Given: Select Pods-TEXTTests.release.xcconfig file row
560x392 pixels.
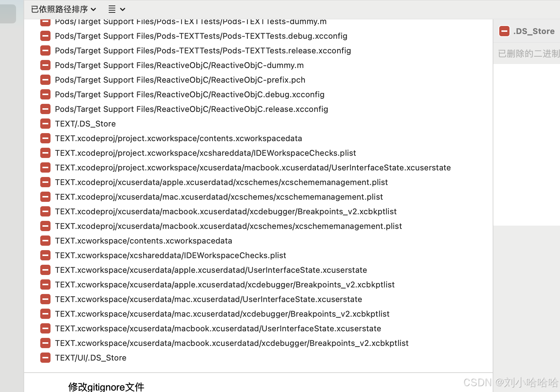Looking at the screenshot, I should tap(203, 50).
